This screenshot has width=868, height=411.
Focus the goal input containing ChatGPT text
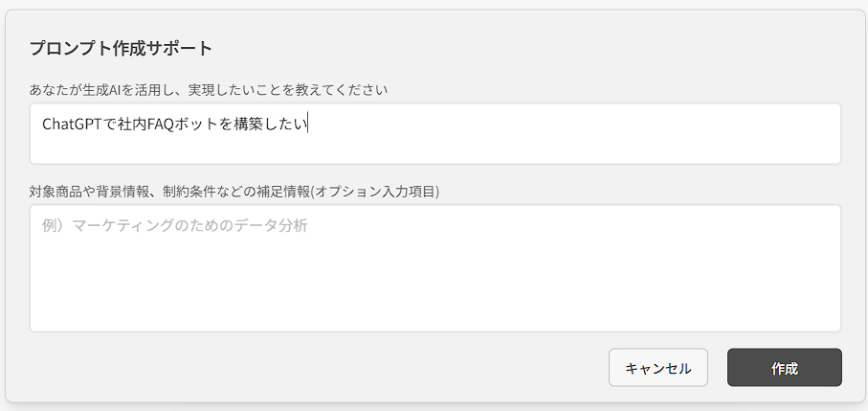[435, 133]
